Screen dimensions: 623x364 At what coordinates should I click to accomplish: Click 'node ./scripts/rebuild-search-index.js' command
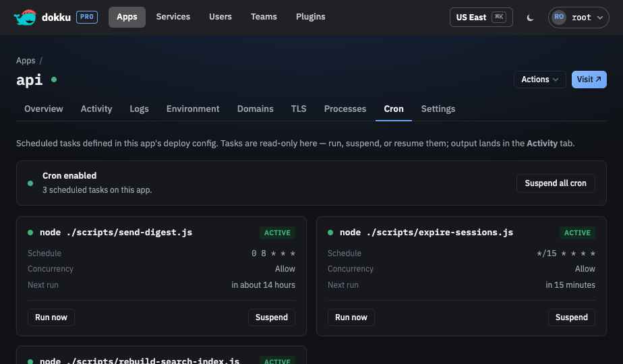click(140, 360)
